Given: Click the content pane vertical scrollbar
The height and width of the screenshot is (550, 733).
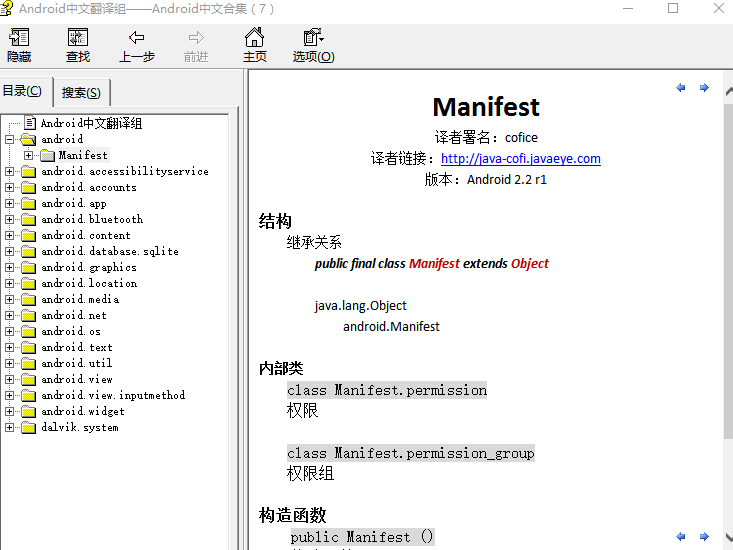Looking at the screenshot, I should (726, 300).
